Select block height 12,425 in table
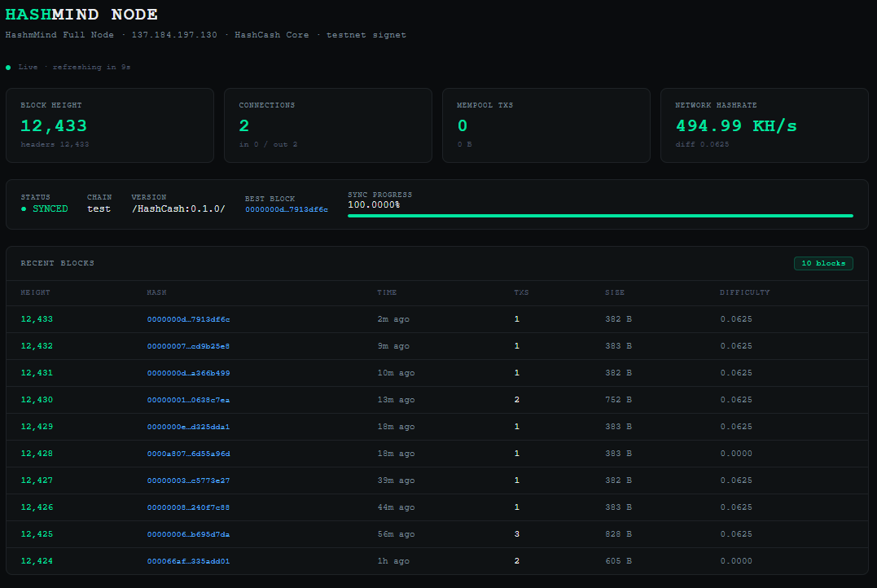Screen dimensions: 877x588 coord(37,534)
